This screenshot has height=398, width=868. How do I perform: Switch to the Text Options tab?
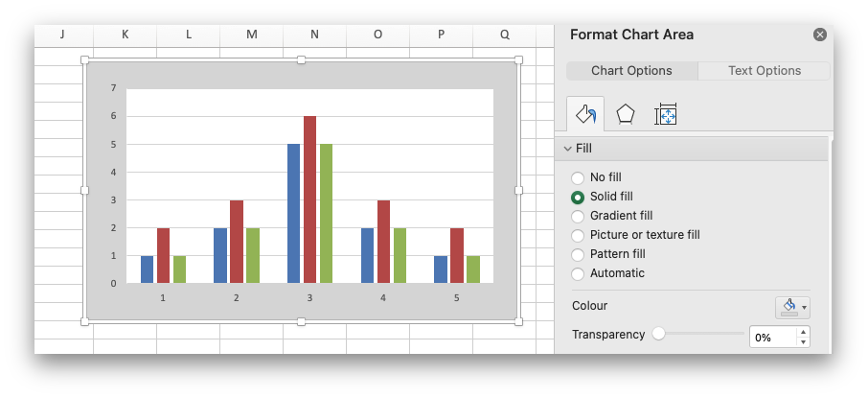(x=764, y=71)
